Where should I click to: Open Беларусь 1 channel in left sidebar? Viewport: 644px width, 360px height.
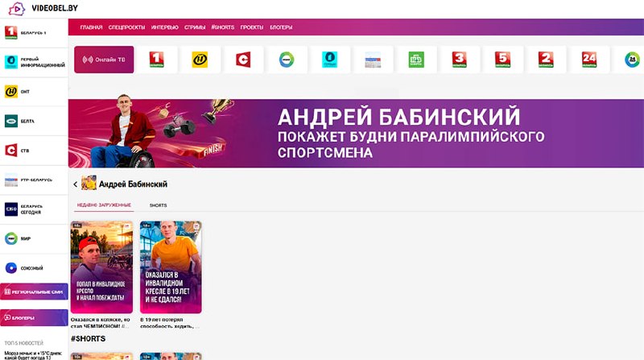pos(34,33)
